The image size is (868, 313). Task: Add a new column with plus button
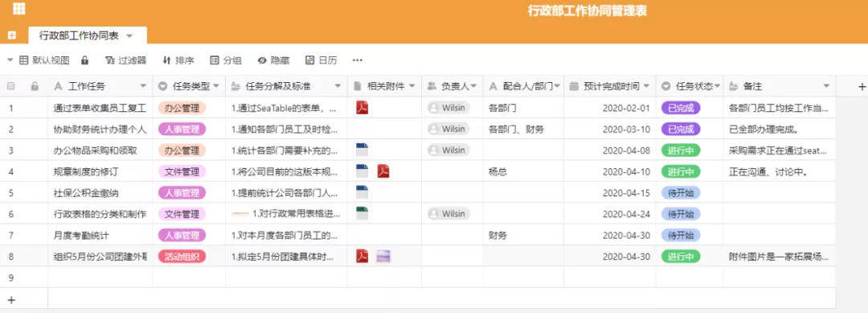pos(862,86)
